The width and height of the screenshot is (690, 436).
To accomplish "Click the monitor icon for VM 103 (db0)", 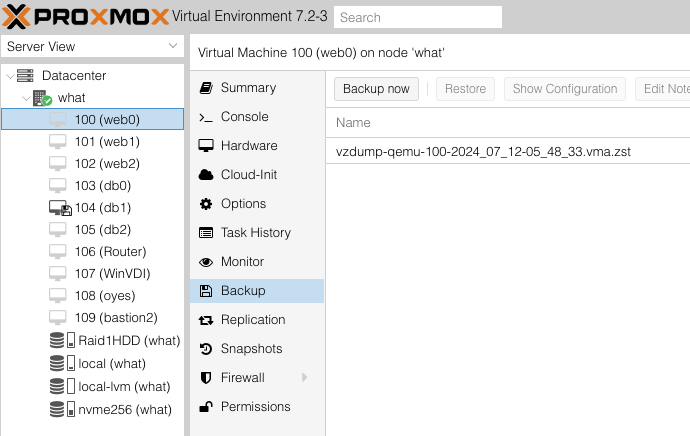I will [58, 186].
